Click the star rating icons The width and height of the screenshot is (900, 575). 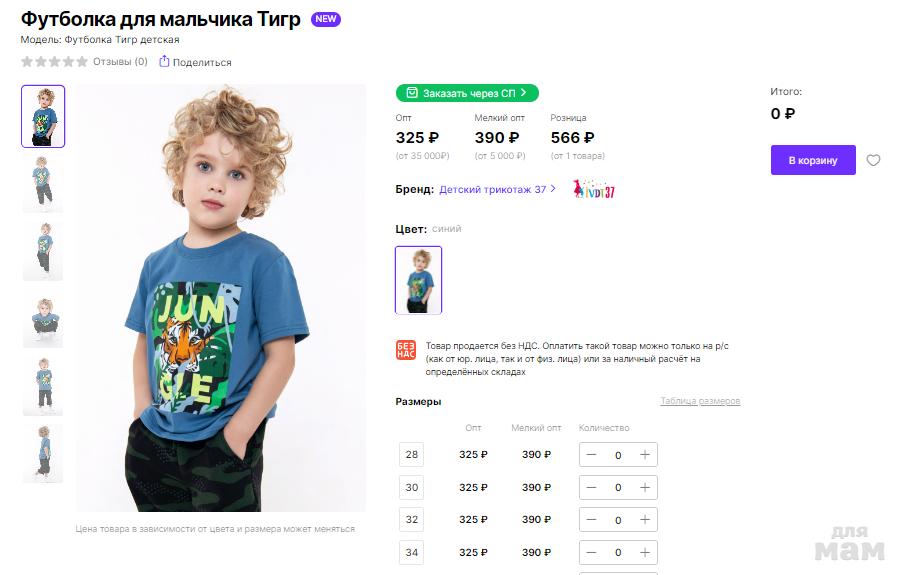coord(54,62)
